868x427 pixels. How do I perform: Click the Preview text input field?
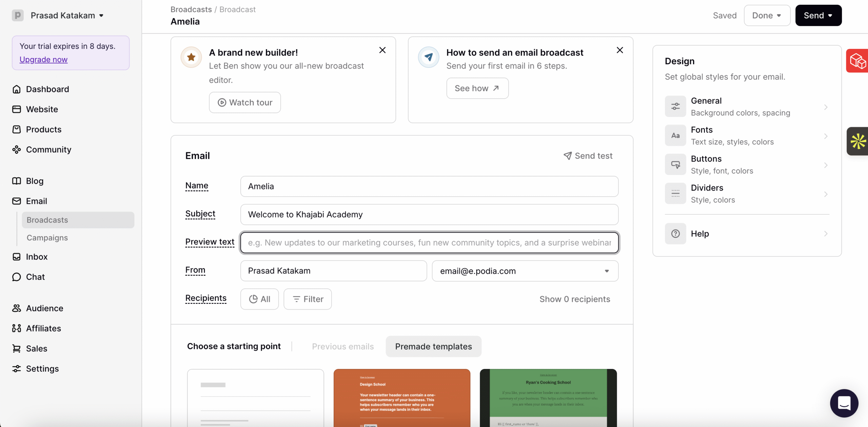429,243
